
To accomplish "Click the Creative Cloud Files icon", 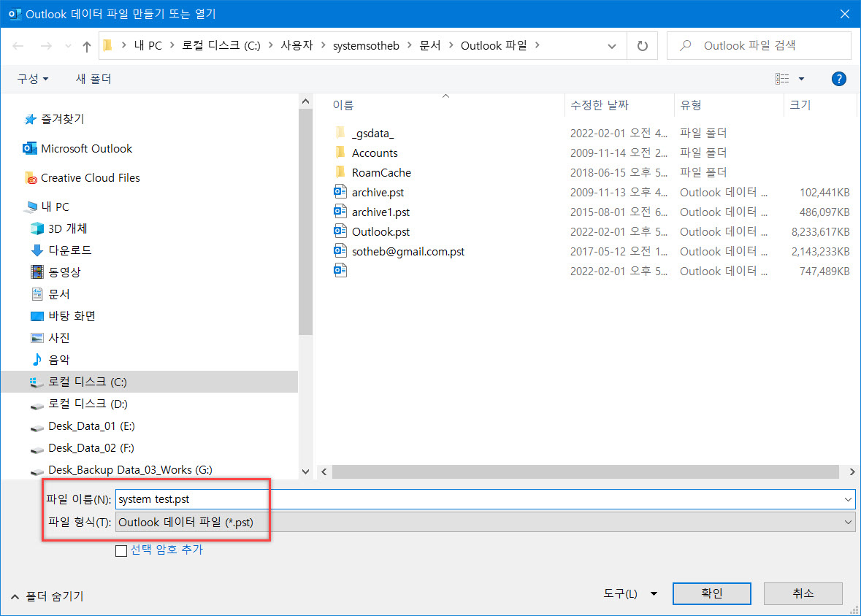I will 31,178.
